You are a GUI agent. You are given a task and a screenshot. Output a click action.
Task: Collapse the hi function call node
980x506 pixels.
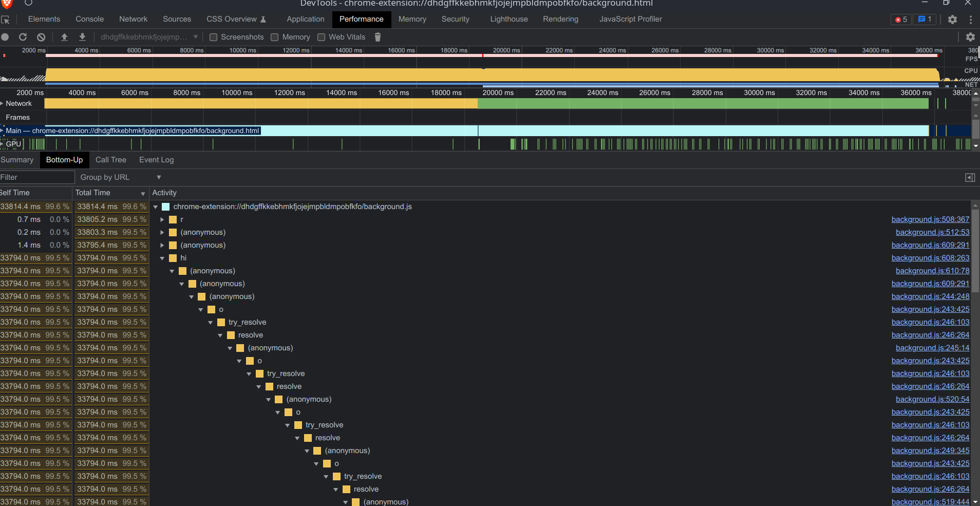pyautogui.click(x=162, y=258)
